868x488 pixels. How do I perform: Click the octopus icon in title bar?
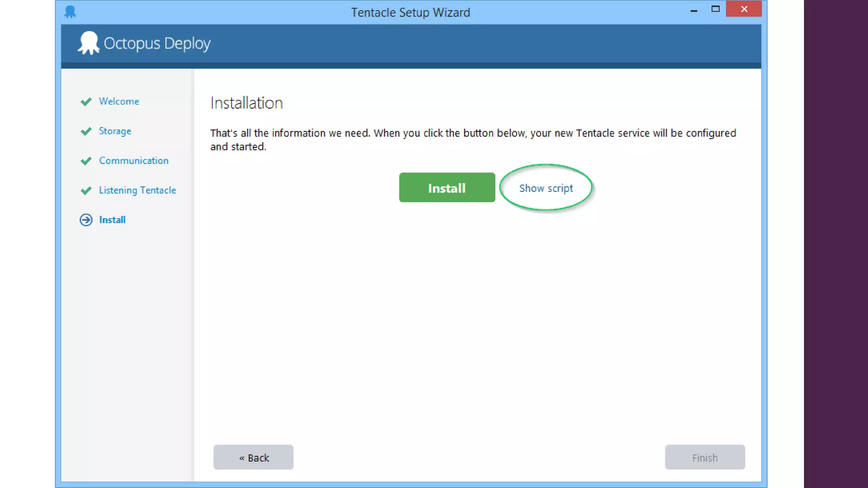70,12
